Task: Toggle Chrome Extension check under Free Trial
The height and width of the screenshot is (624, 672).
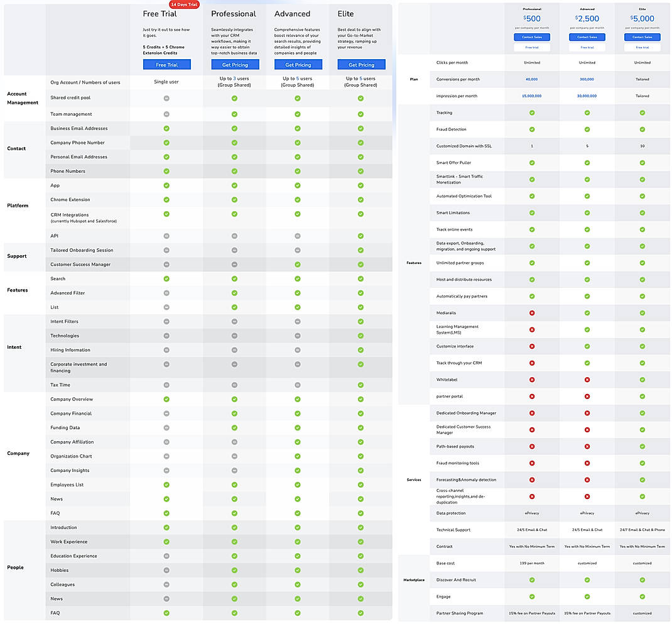Action: pos(166,199)
